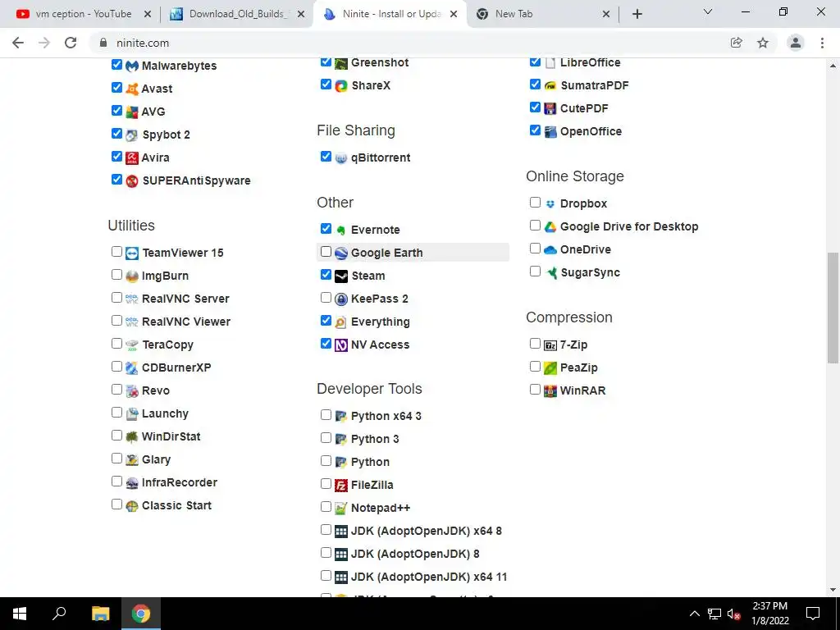Click the SUPERAntiSpyware app icon
This screenshot has width=840, height=630.
click(x=132, y=181)
